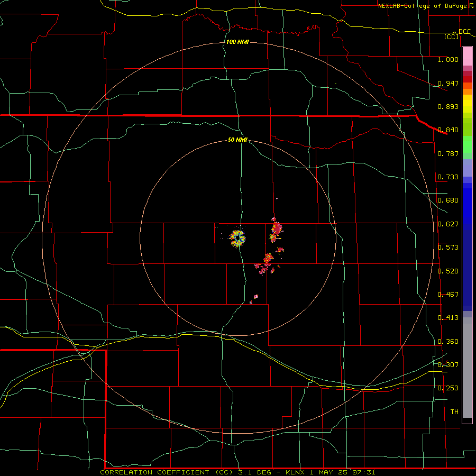
Task: Select the 0.467 scale value
Action: pyautogui.click(x=448, y=294)
